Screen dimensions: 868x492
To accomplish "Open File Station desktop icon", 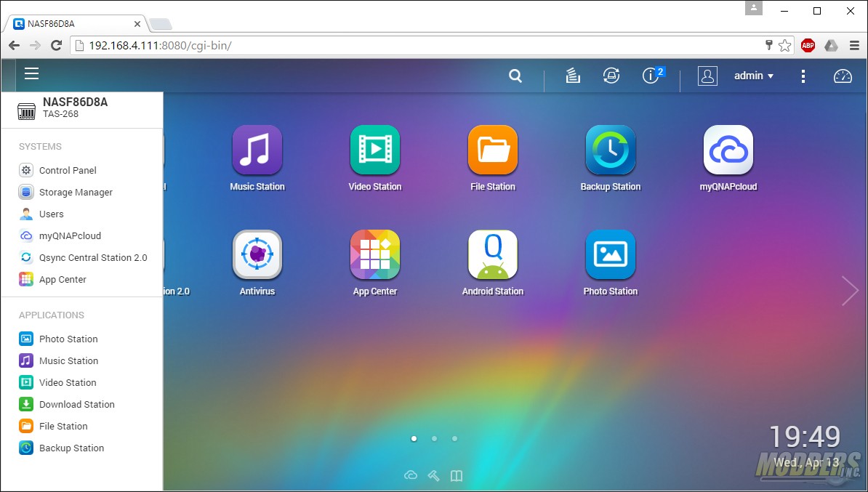I will coord(493,150).
